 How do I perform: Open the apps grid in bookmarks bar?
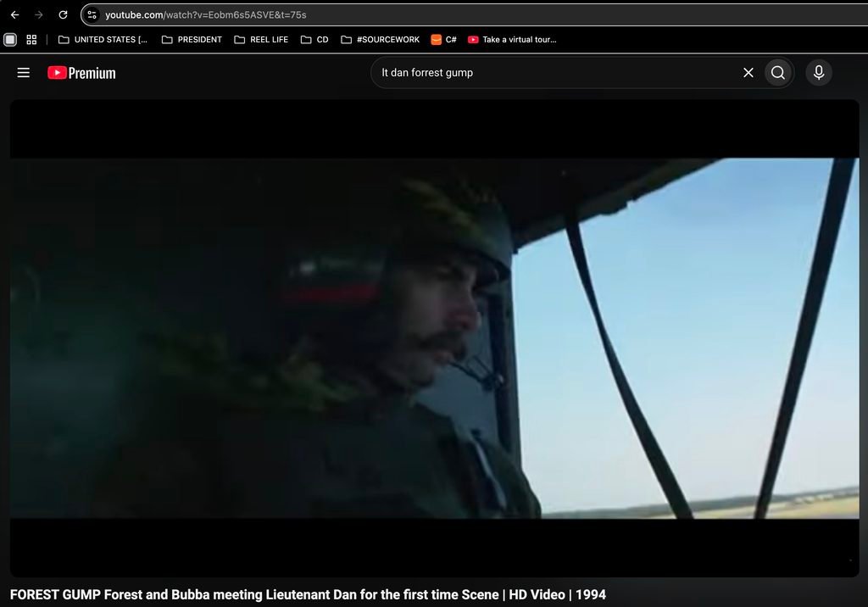31,39
